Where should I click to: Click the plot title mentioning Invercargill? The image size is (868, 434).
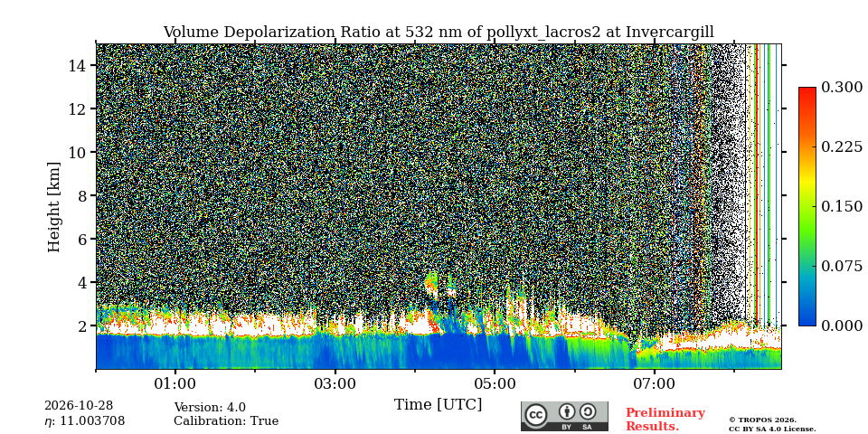[x=439, y=33]
